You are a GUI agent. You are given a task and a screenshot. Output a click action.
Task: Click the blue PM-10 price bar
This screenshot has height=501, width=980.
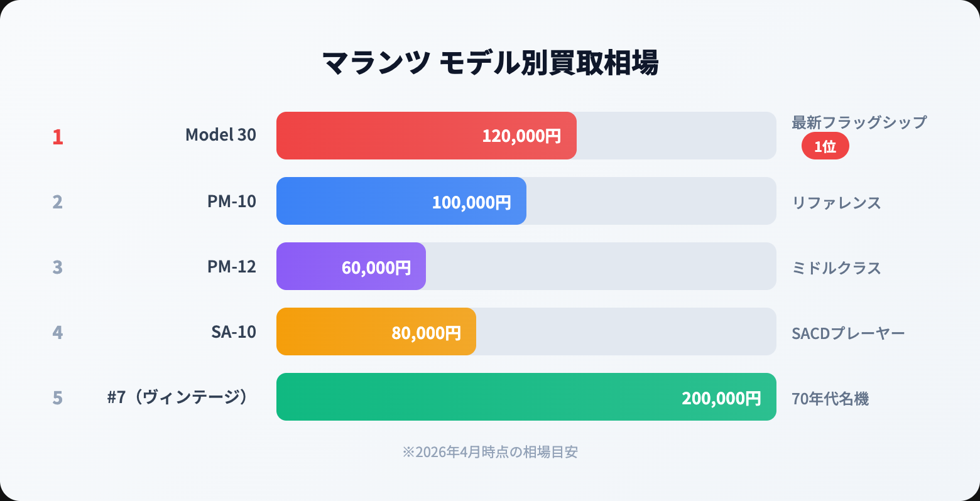click(401, 201)
